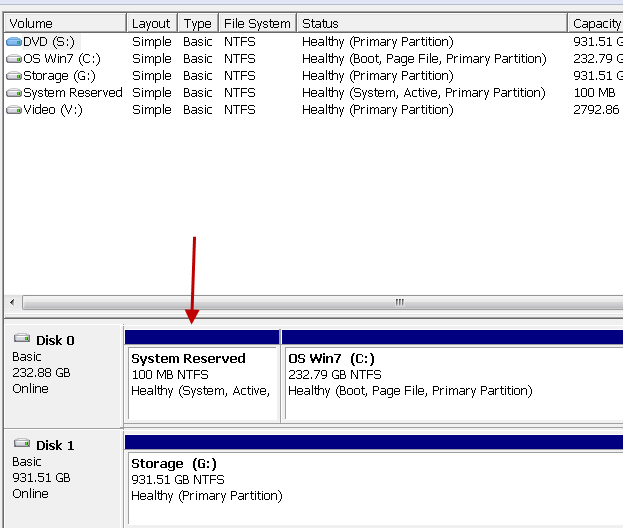623x528 pixels.
Task: Sort list by the Volume column header
Action: tap(65, 23)
